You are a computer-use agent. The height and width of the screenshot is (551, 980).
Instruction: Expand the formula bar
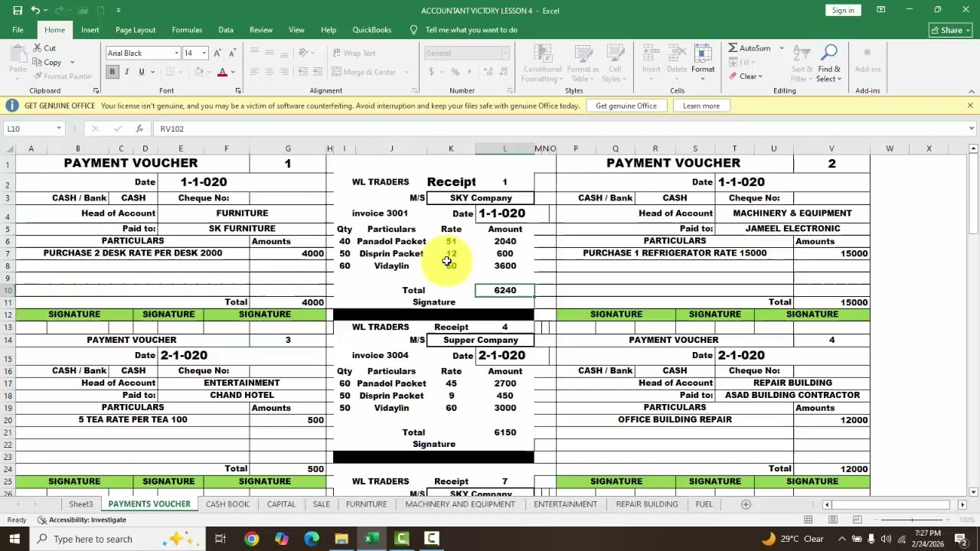click(971, 129)
